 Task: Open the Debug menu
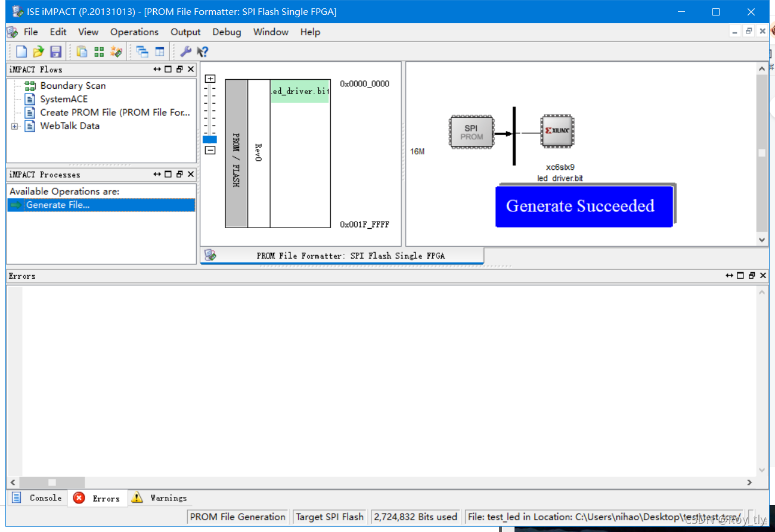pos(227,32)
